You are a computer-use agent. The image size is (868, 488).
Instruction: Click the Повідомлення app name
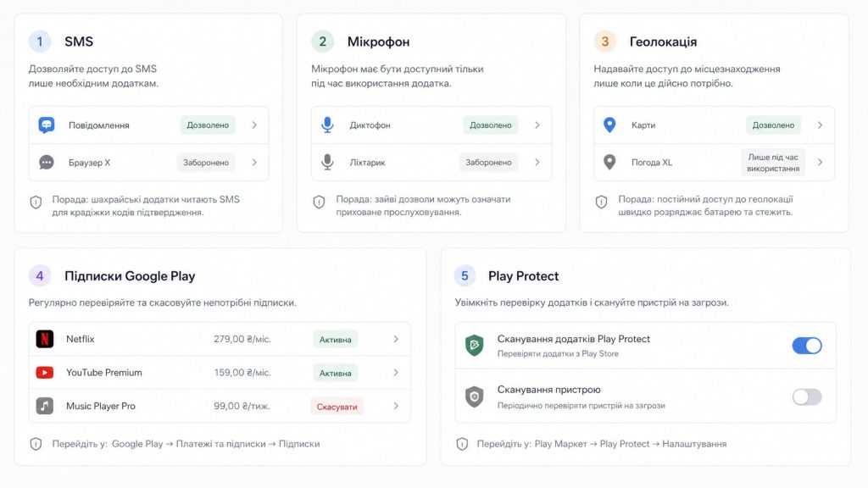pos(99,125)
